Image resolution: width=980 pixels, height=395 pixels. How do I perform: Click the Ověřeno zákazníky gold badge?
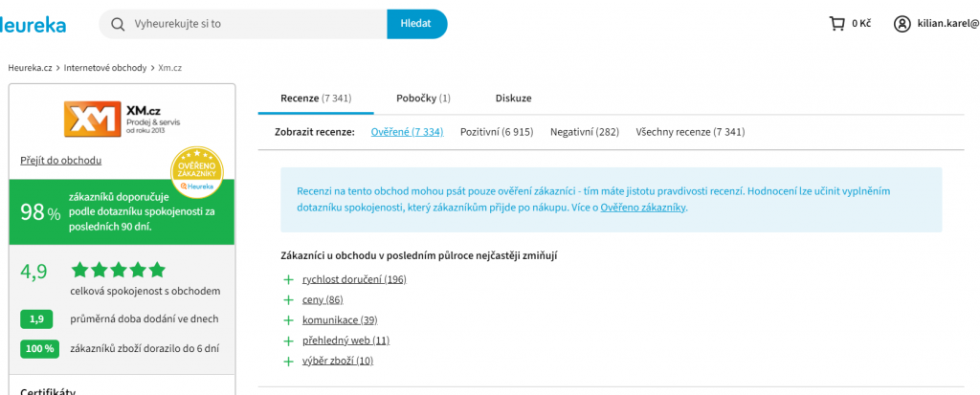click(197, 173)
